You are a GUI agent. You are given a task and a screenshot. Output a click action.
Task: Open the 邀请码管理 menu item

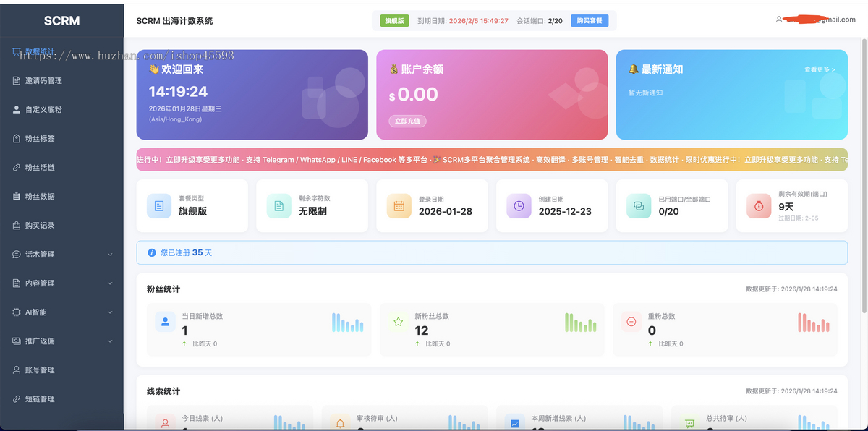pos(61,81)
